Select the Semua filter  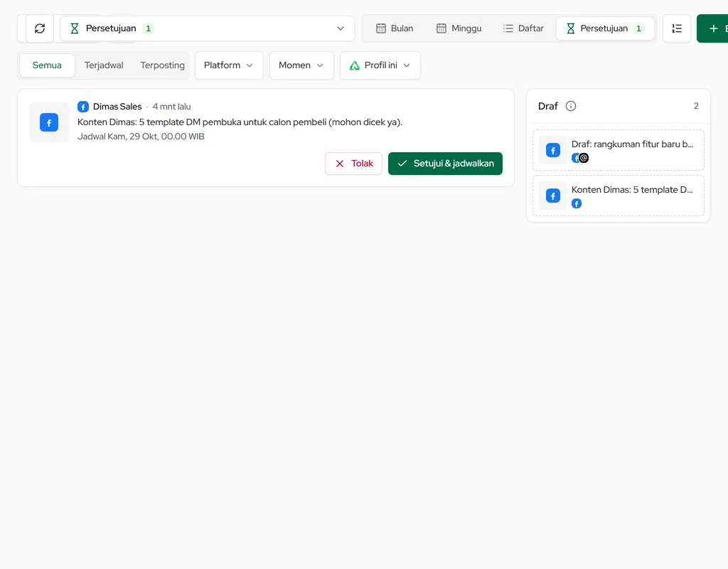pos(47,65)
